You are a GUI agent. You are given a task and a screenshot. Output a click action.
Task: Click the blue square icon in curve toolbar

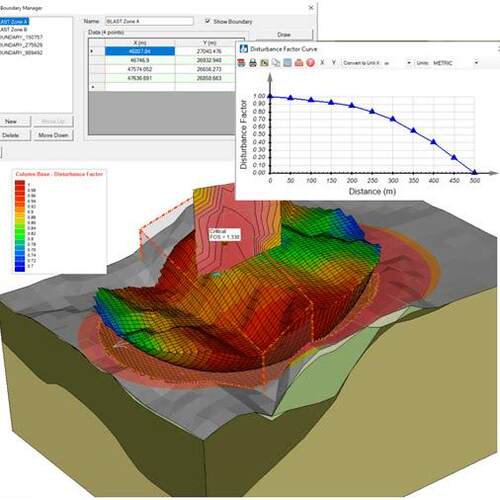click(287, 62)
